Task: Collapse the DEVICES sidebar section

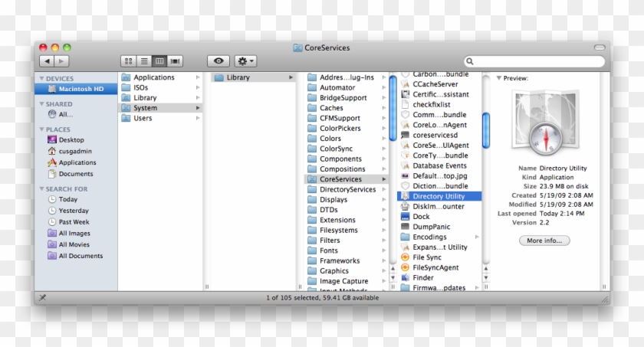Action: (x=41, y=78)
